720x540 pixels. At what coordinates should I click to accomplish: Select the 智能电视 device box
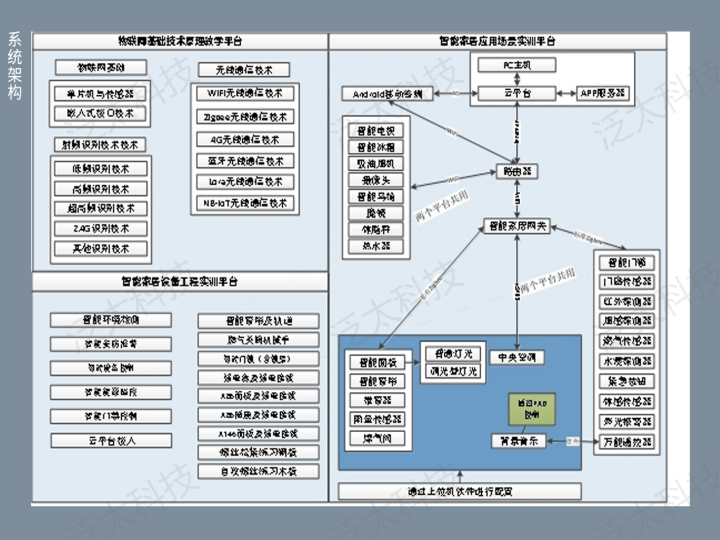click(x=376, y=131)
